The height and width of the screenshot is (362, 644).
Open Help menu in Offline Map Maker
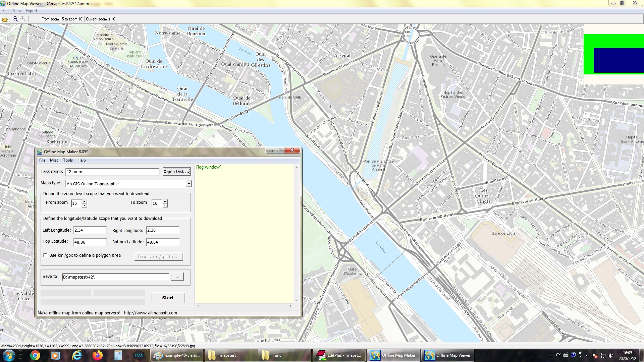[82, 160]
